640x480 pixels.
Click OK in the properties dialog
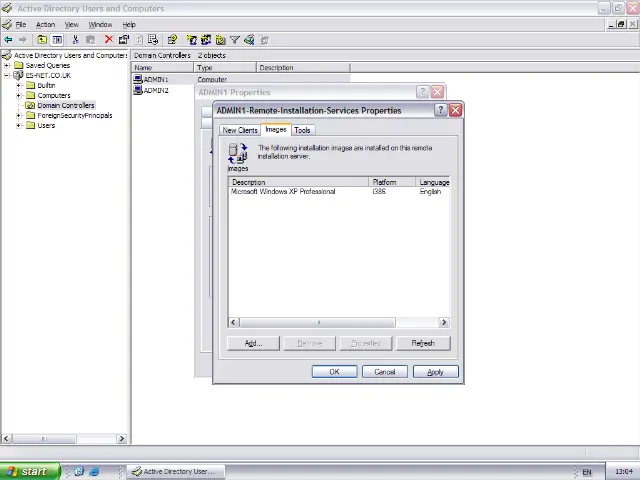pos(334,372)
